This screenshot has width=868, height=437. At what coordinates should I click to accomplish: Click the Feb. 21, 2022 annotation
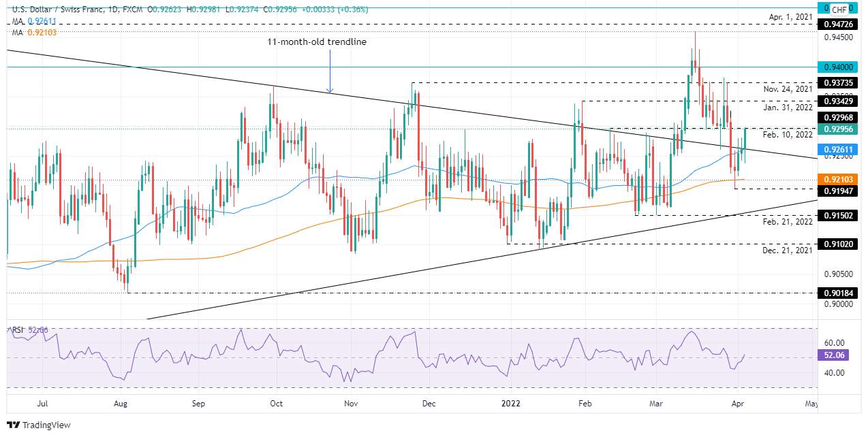(788, 222)
